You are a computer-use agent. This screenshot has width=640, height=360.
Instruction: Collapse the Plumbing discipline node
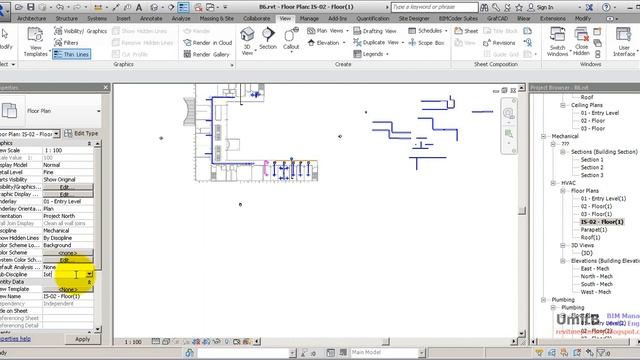pos(543,300)
